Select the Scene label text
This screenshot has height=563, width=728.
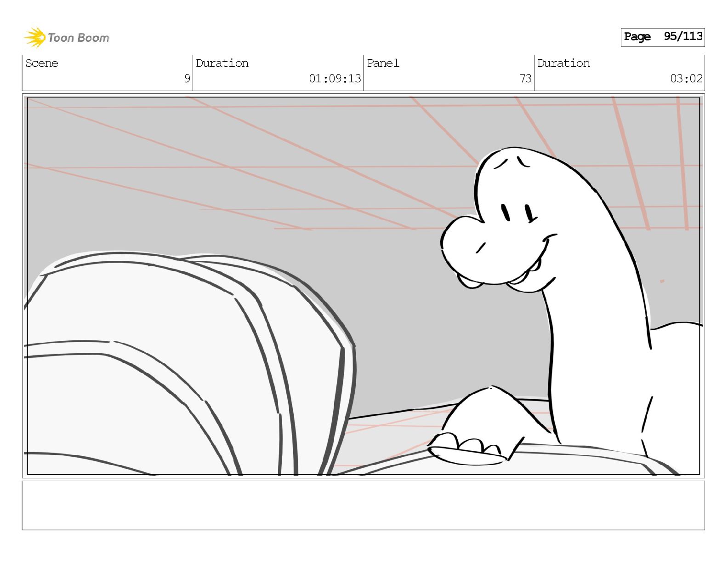[x=42, y=63]
